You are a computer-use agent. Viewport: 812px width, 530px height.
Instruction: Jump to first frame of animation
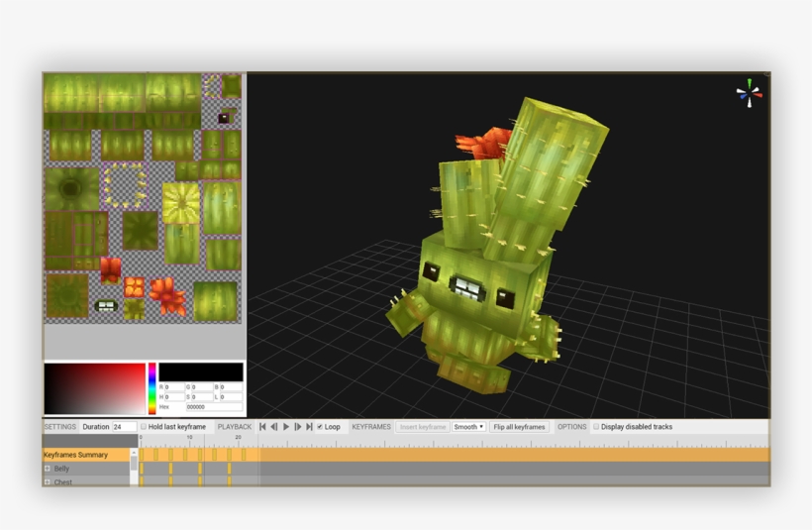[x=262, y=427]
